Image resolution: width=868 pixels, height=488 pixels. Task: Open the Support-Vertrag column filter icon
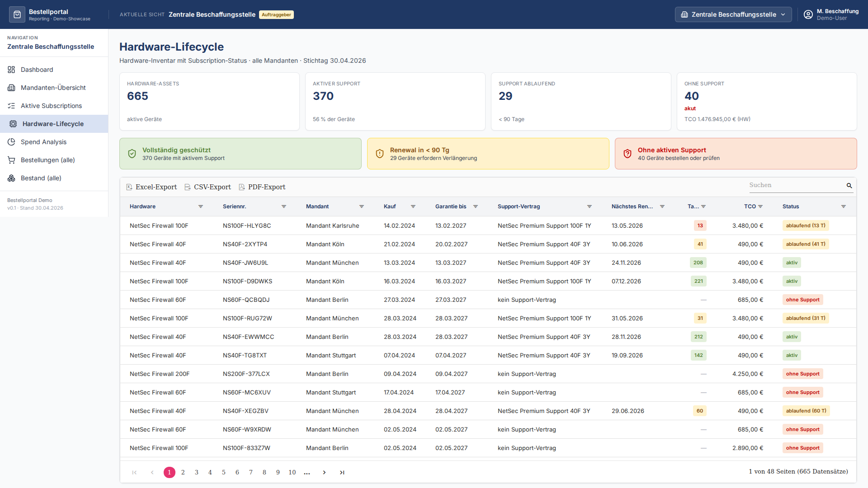click(590, 206)
